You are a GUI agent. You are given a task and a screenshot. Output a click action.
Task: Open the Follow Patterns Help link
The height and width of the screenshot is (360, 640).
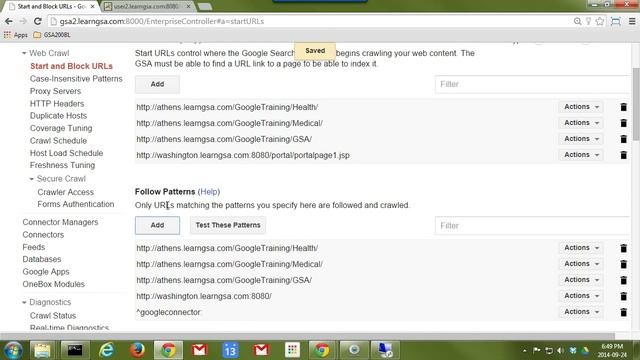(x=209, y=192)
